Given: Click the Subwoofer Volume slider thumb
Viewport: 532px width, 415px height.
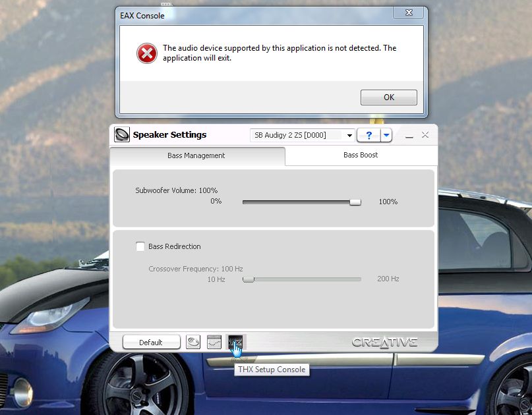Looking at the screenshot, I should point(355,202).
